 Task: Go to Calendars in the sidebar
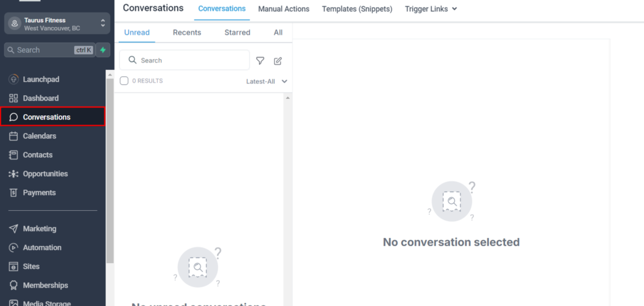coord(39,136)
